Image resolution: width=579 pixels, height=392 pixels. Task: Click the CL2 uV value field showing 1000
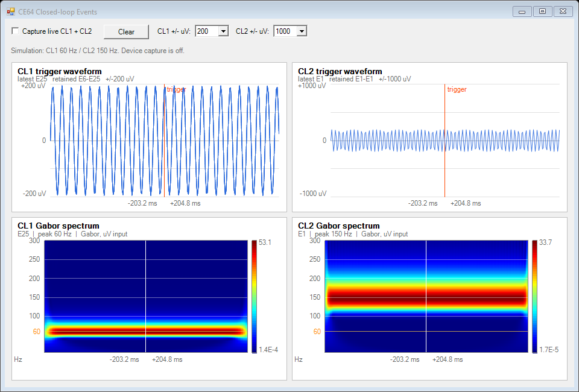point(285,31)
